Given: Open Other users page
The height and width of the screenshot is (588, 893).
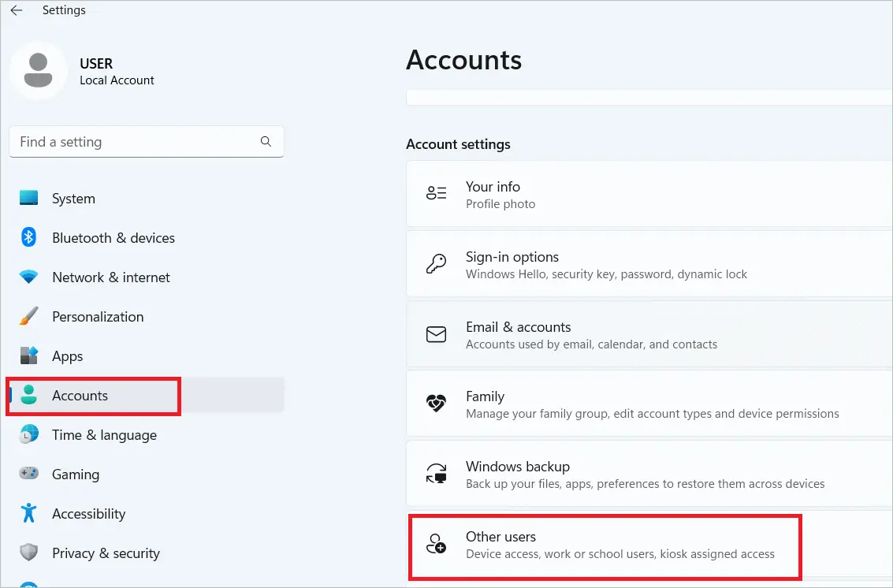Looking at the screenshot, I should click(x=649, y=545).
